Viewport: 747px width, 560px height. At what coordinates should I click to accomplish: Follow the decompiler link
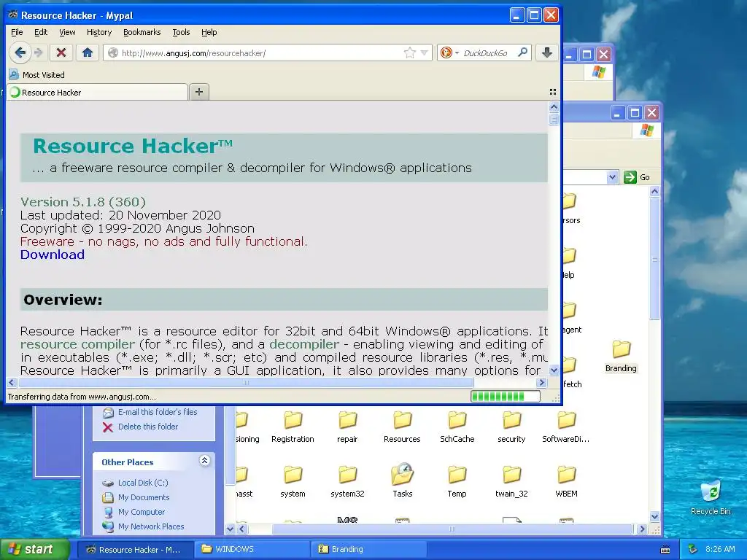[304, 344]
